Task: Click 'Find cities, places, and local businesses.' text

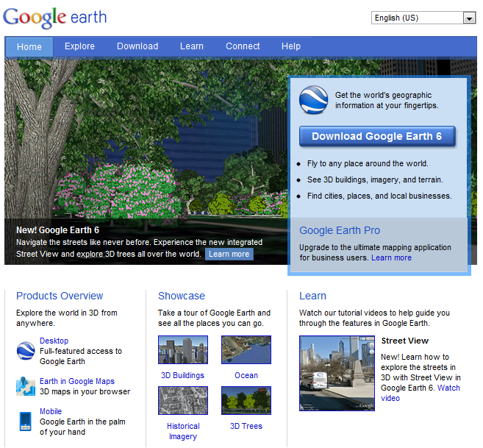Action: click(x=379, y=196)
